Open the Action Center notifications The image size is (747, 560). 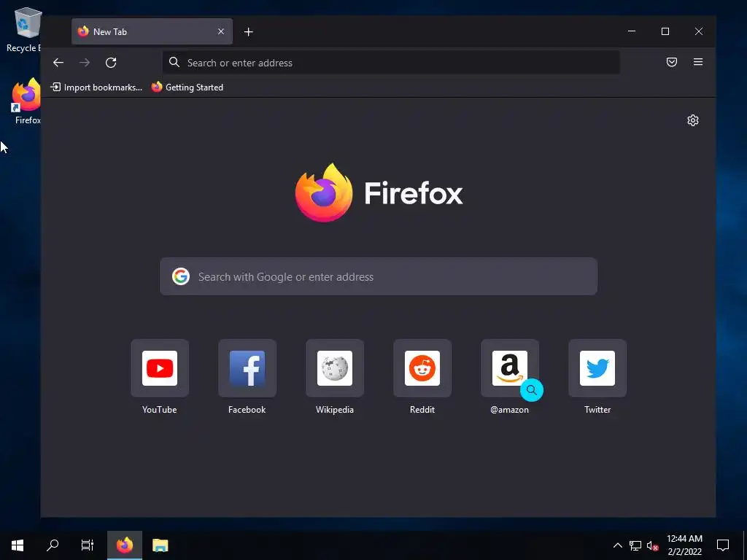coord(723,545)
